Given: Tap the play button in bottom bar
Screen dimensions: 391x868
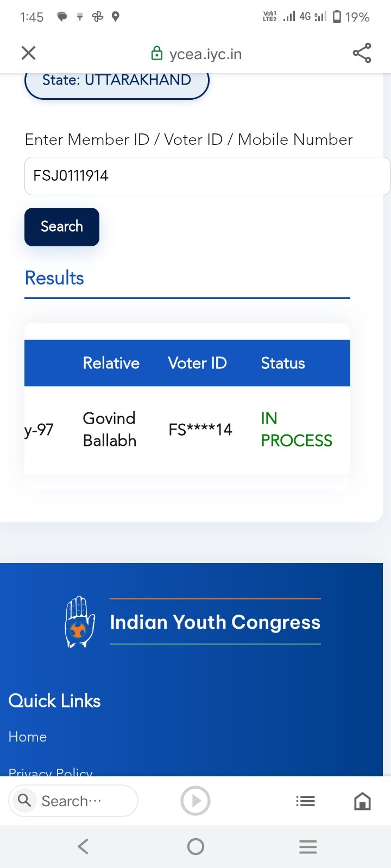Looking at the screenshot, I should (x=195, y=801).
